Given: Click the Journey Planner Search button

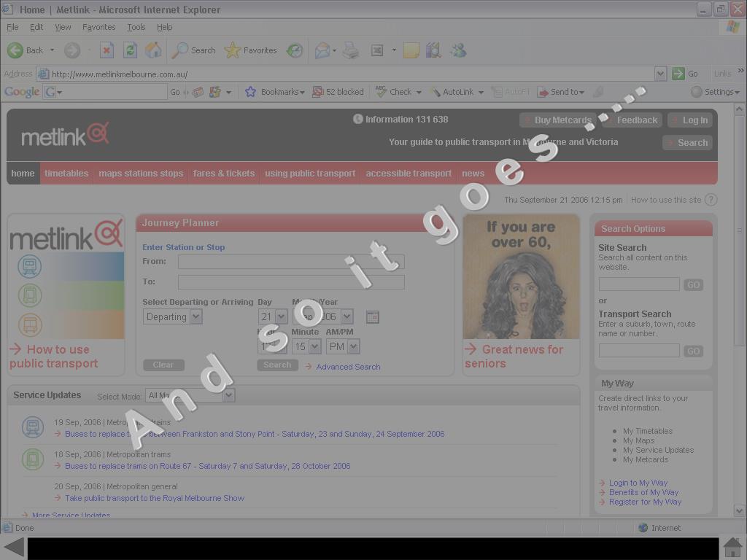Looking at the screenshot, I should pos(277,365).
